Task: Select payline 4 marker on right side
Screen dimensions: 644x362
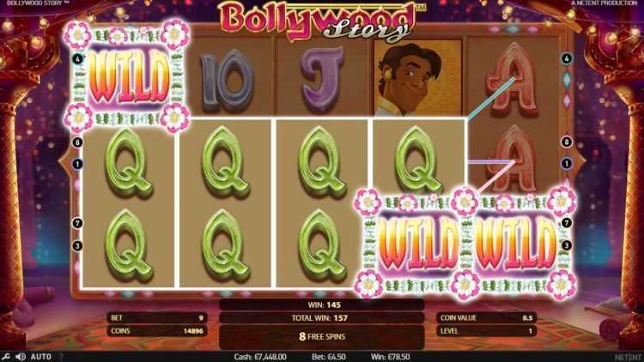Action: tap(567, 58)
